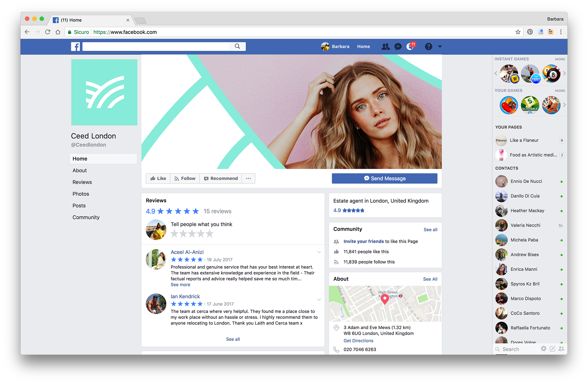Toggle Like on Ceed London page

point(158,179)
